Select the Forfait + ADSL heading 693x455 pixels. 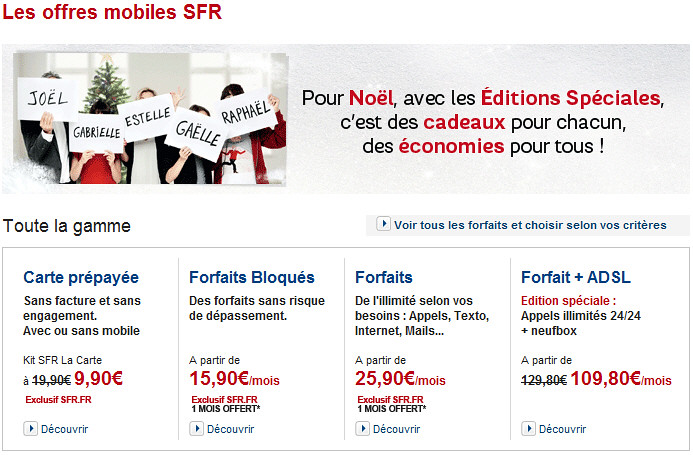coord(576,277)
